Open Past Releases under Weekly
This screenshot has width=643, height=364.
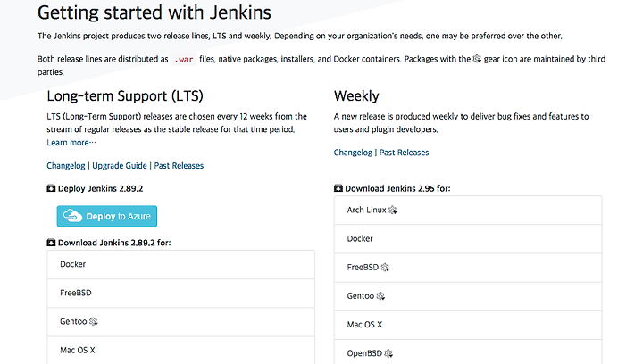404,153
